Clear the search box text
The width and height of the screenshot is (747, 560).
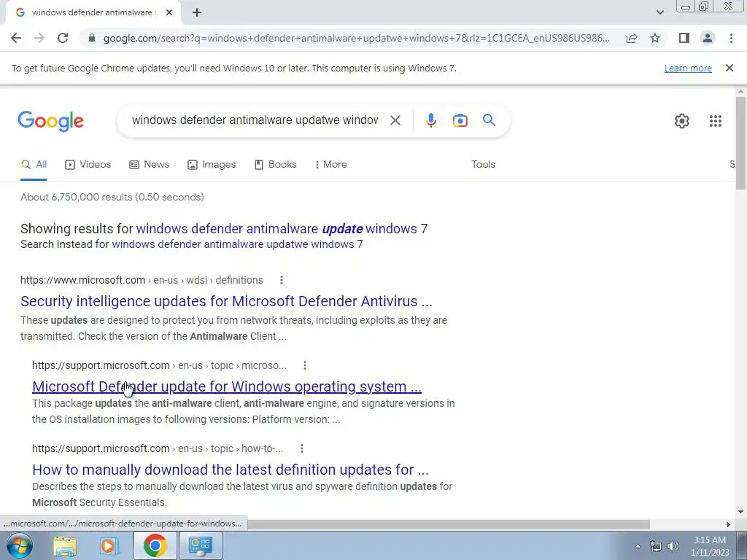(x=395, y=120)
